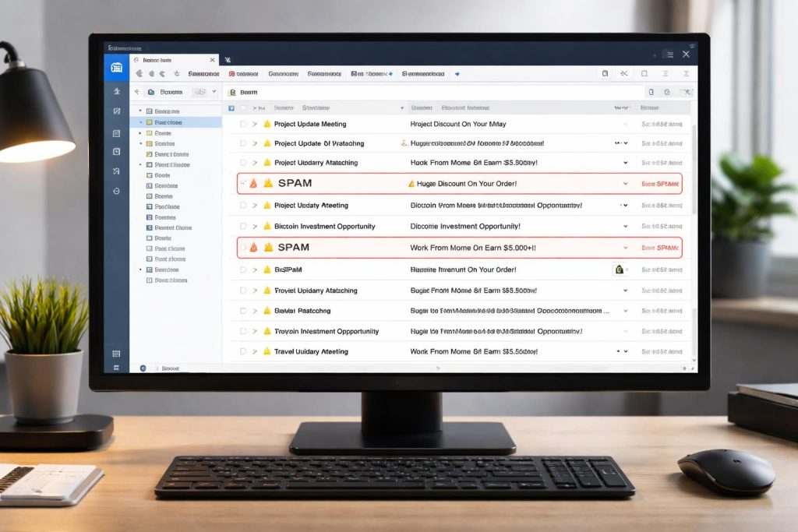Click the round blue icon in the status bar

[143, 368]
